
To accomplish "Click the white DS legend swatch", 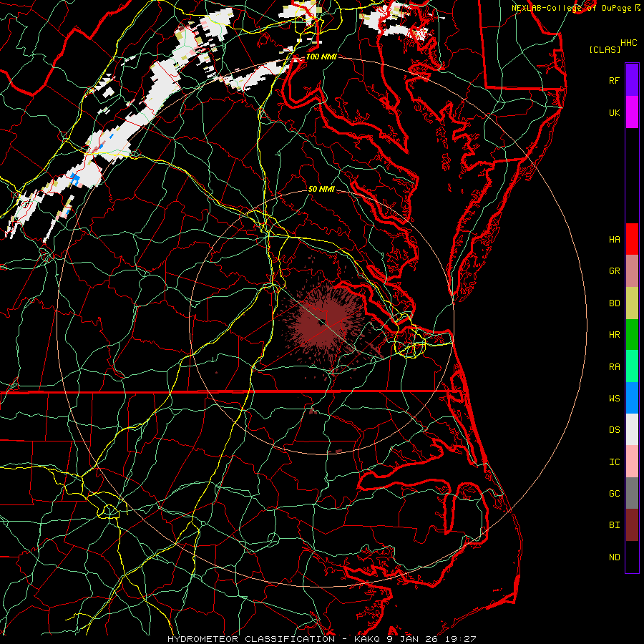I will [632, 429].
